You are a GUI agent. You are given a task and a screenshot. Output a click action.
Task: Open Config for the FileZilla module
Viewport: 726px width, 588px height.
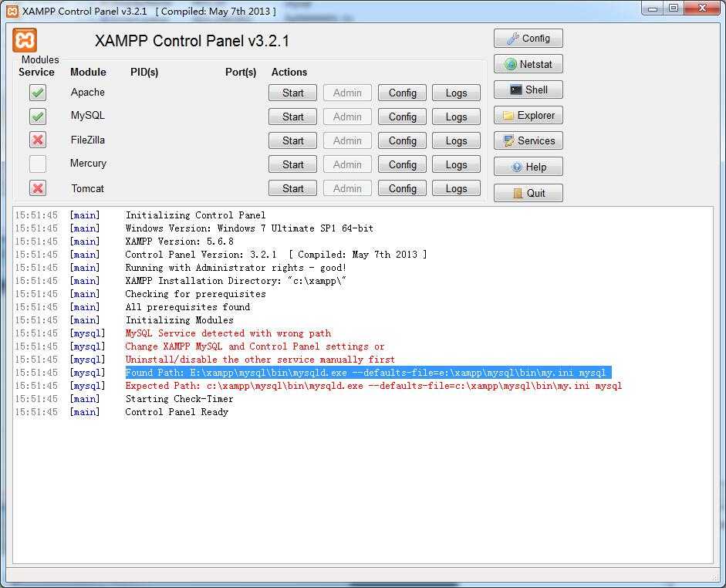pos(403,140)
